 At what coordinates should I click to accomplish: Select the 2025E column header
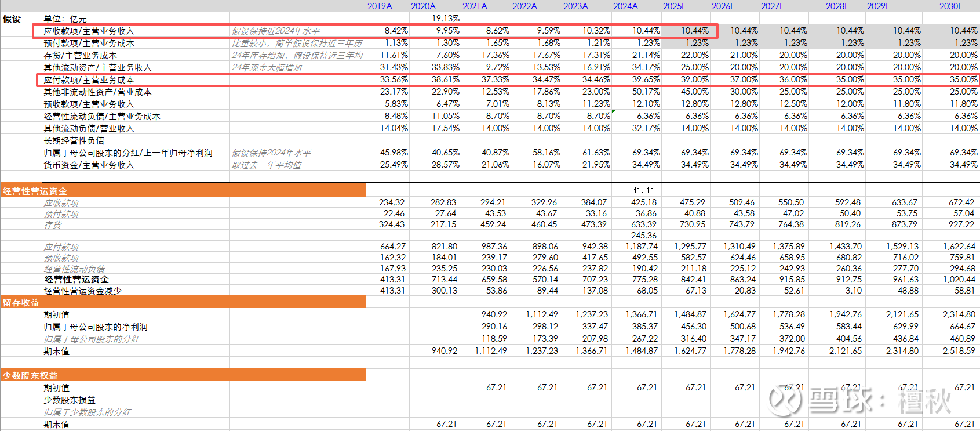675,6
